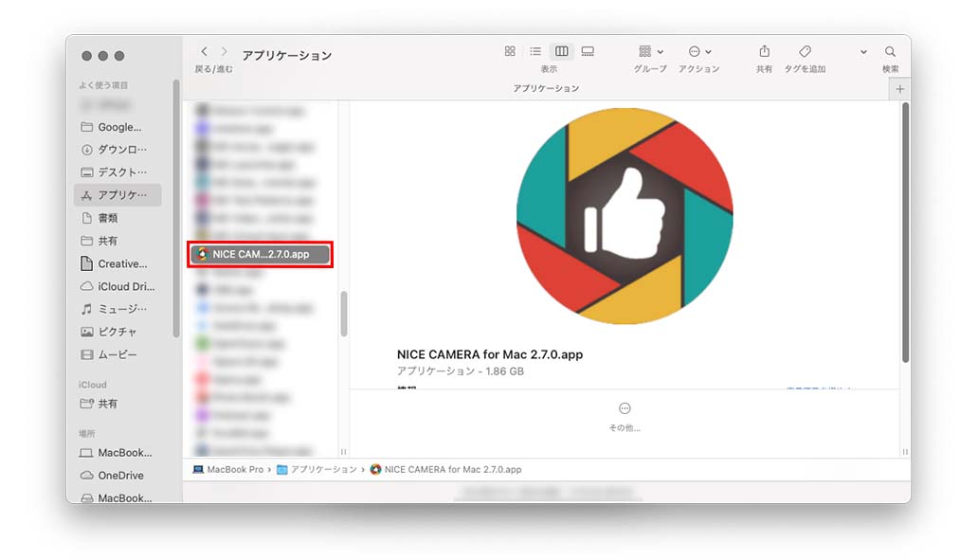
Task: Add a new tab with plus button
Action: click(899, 89)
